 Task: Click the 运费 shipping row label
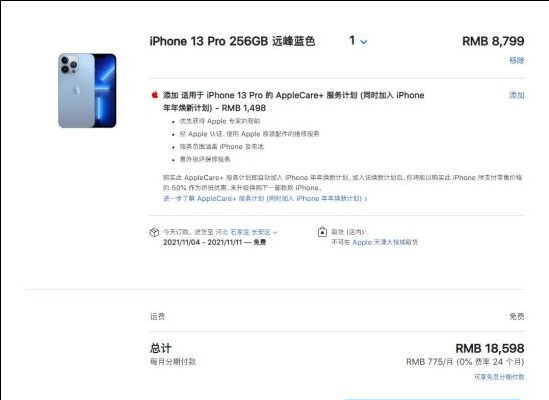(x=157, y=317)
